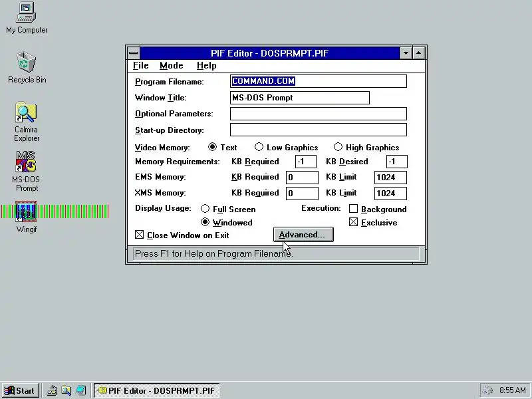Click the system tray icon beside the clock
Image resolution: width=532 pixels, height=399 pixels.
(x=488, y=390)
